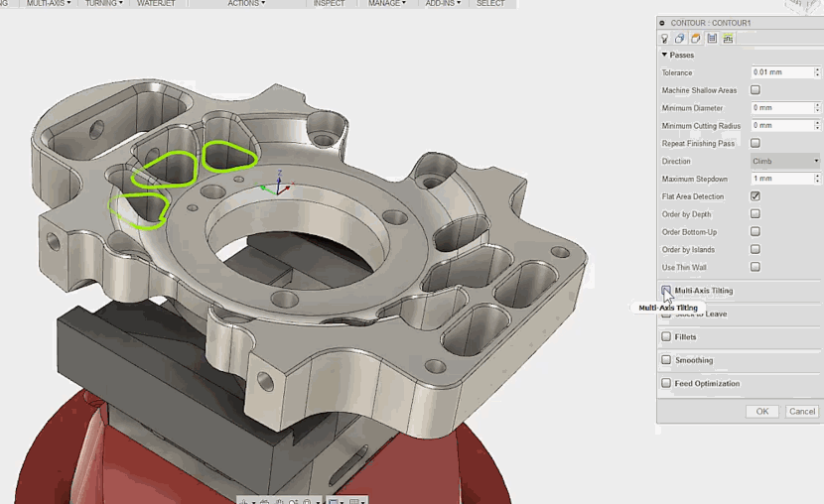Collapse the Contour dialog with the minus icon
Screen dimensions: 824x504
pyautogui.click(x=663, y=22)
